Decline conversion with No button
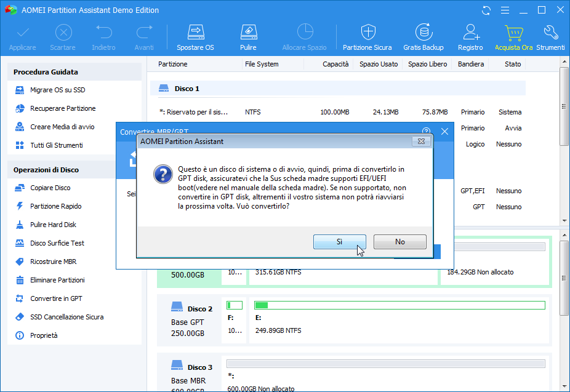 [x=400, y=242]
